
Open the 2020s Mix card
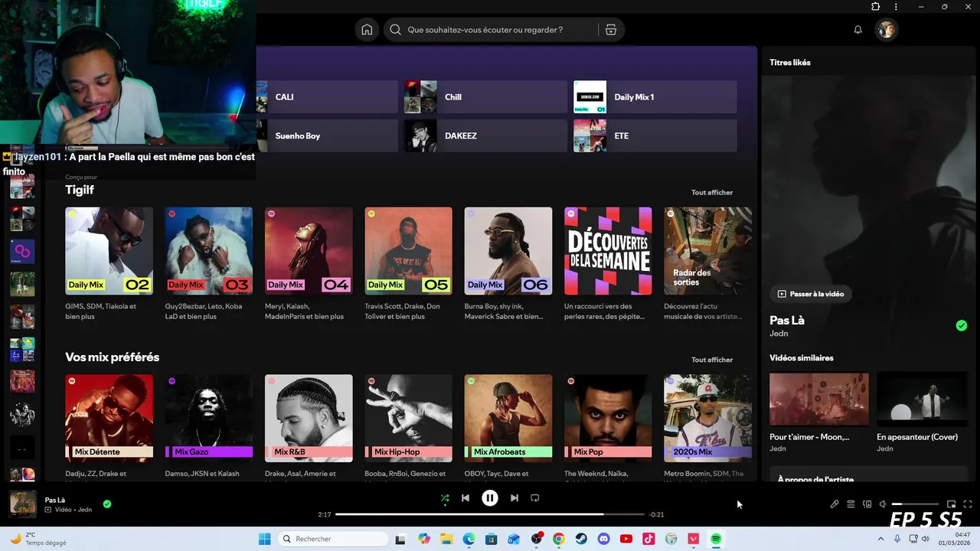707,418
